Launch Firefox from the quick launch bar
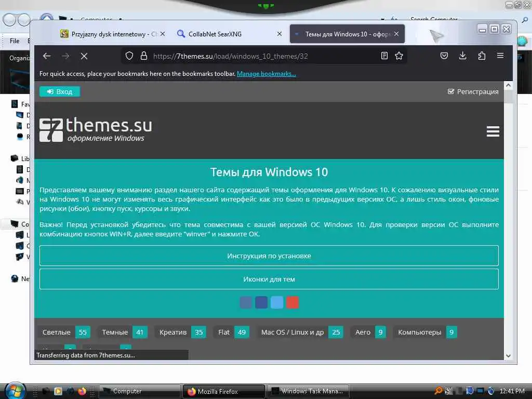Screen dimensions: 532x399 (x=82, y=391)
